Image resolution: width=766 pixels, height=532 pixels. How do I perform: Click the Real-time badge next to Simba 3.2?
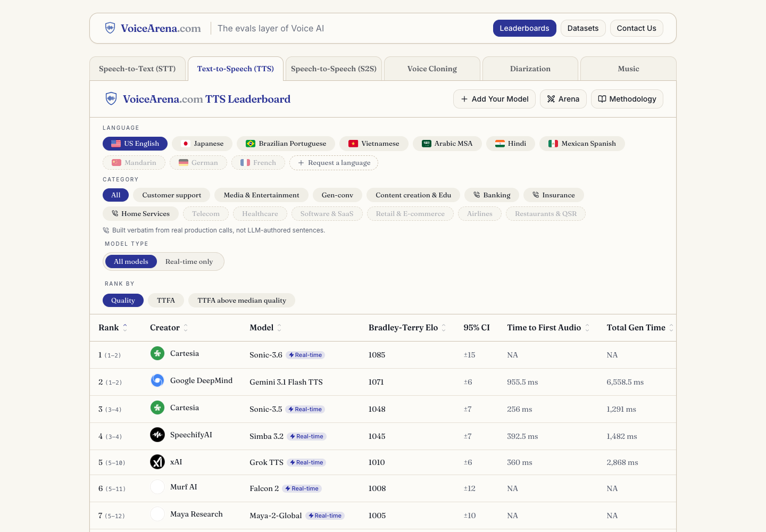point(306,436)
